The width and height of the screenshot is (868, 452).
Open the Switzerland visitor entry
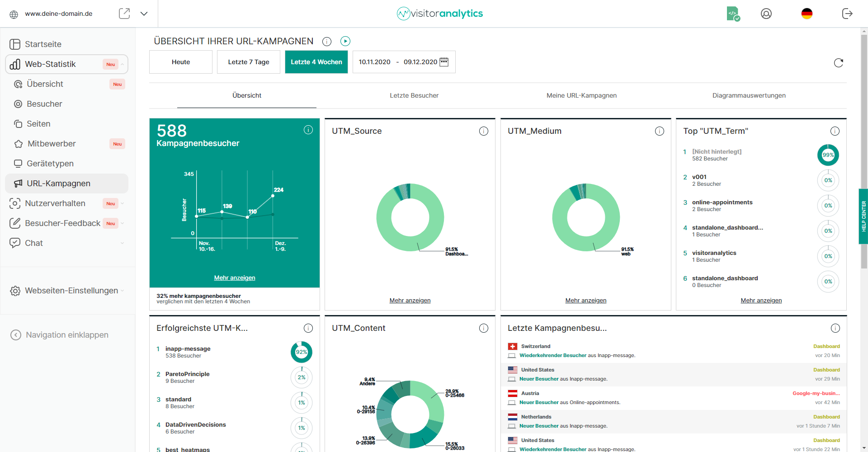click(x=674, y=351)
